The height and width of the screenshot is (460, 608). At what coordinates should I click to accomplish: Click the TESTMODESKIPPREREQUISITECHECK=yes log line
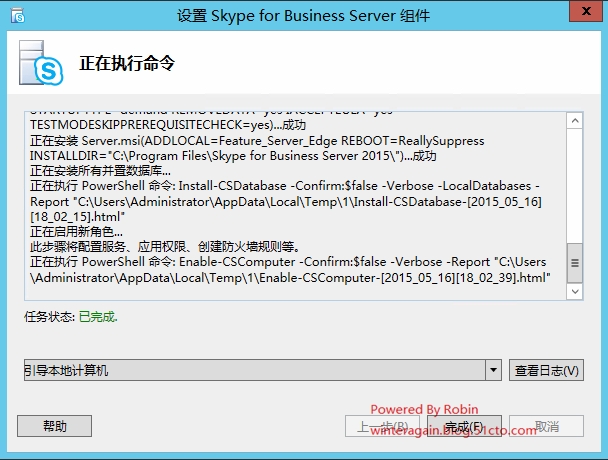pyautogui.click(x=168, y=125)
